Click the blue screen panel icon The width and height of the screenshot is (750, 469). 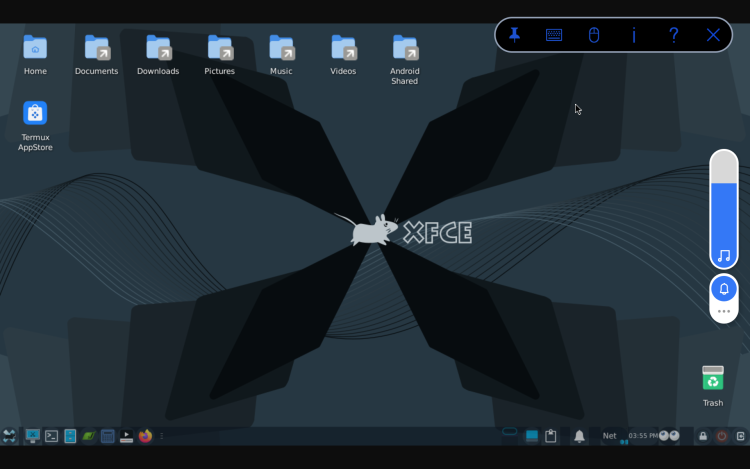[x=532, y=436]
